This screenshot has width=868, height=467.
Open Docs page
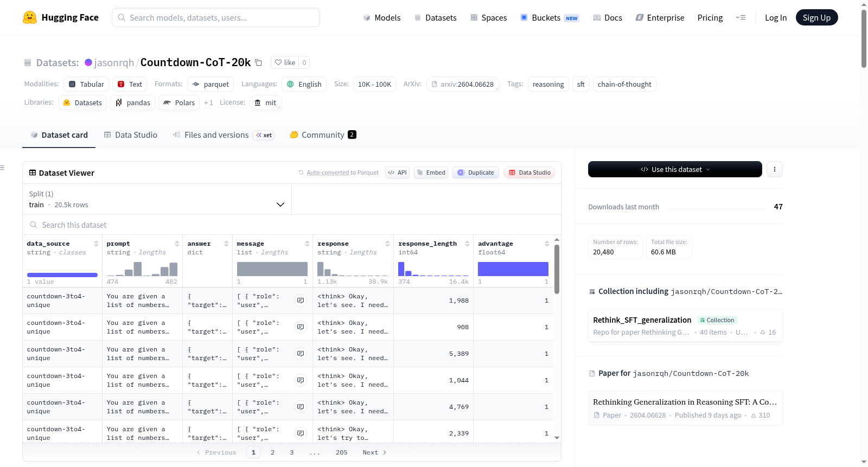click(608, 18)
